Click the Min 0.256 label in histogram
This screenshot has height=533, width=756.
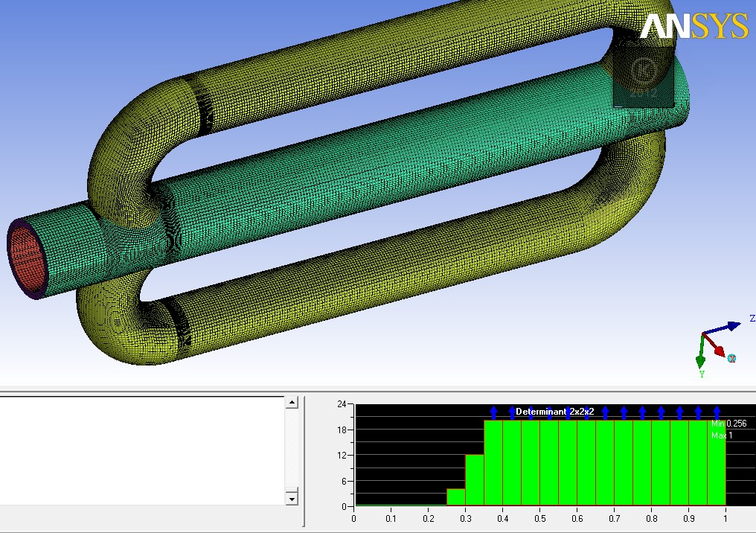tap(728, 424)
